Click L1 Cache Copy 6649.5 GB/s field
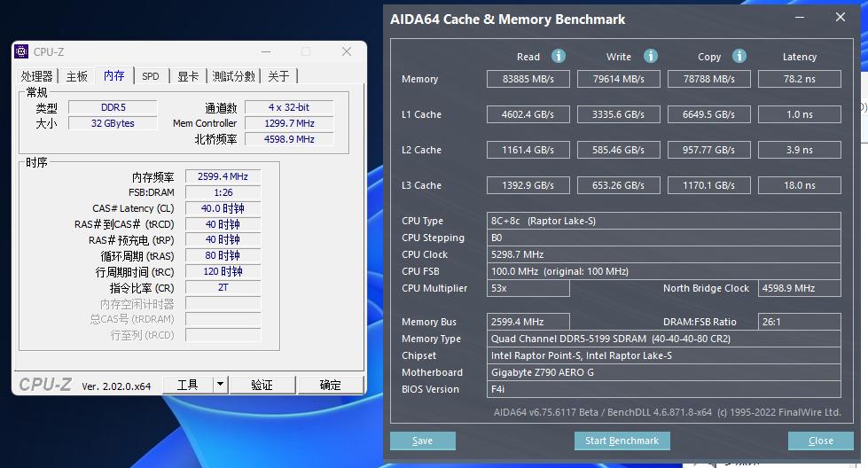Image resolution: width=868 pixels, height=468 pixels. [x=709, y=114]
